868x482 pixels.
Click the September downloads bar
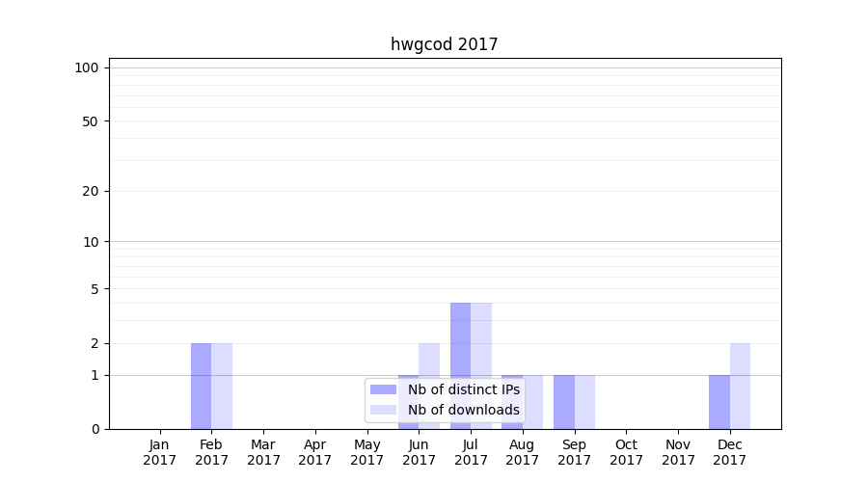(x=584, y=402)
